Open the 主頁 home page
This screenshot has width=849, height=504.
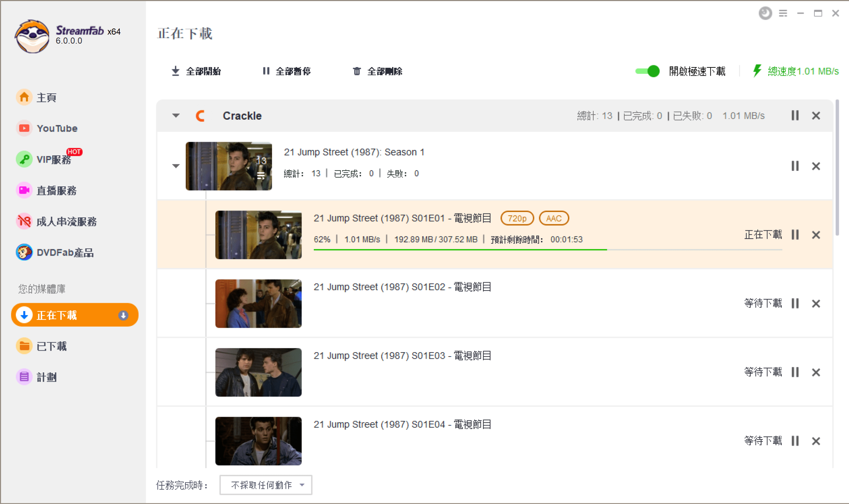coord(36,97)
